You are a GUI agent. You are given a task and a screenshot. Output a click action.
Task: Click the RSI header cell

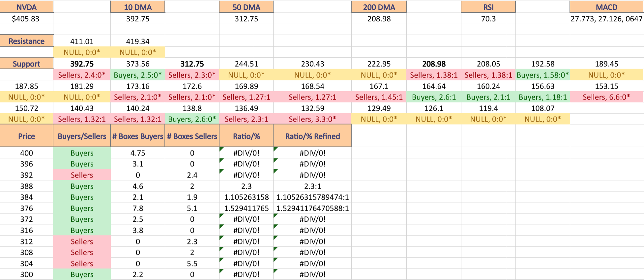coord(488,7)
